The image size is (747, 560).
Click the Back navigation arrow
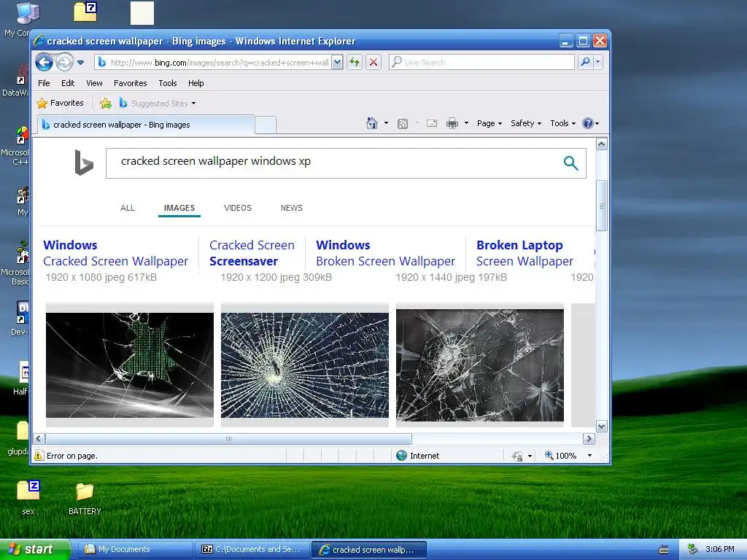click(44, 62)
